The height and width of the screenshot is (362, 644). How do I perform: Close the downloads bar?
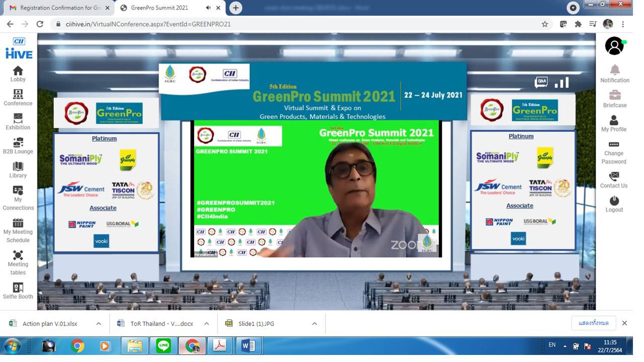[x=624, y=323]
